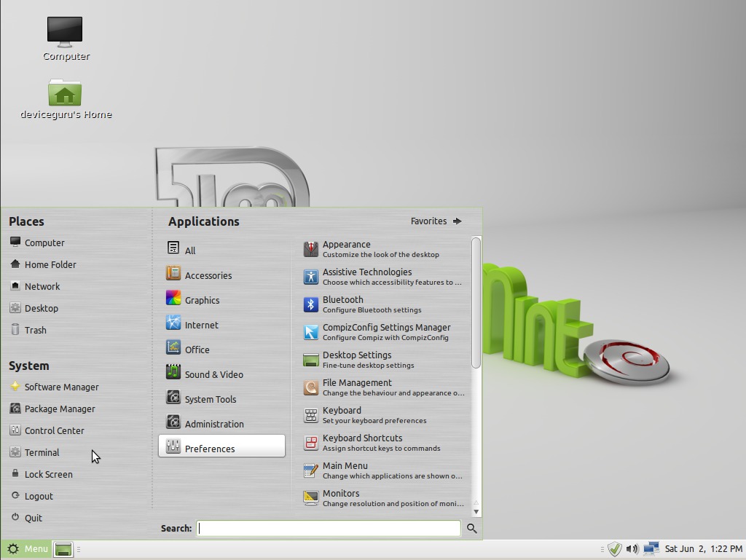Click the show desktop panel icon
This screenshot has width=746, height=560.
(x=63, y=550)
